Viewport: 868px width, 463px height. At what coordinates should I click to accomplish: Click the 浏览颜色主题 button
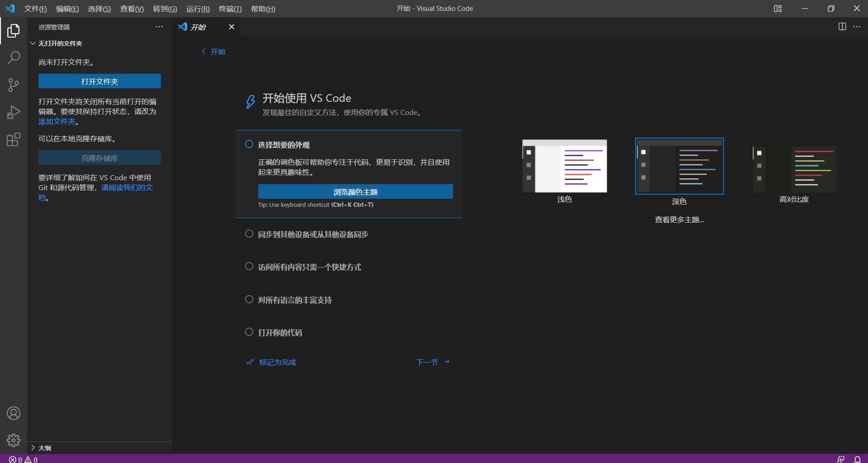coord(356,191)
